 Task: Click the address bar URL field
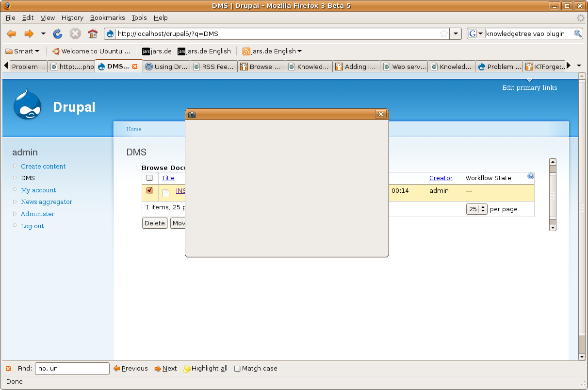(277, 34)
